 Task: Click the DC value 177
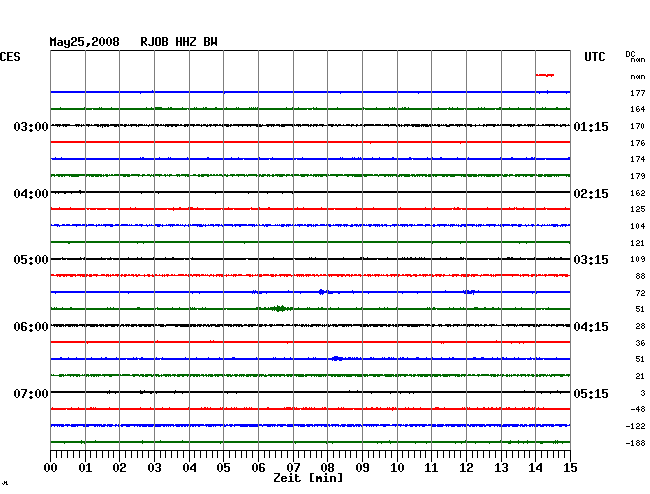[638, 93]
